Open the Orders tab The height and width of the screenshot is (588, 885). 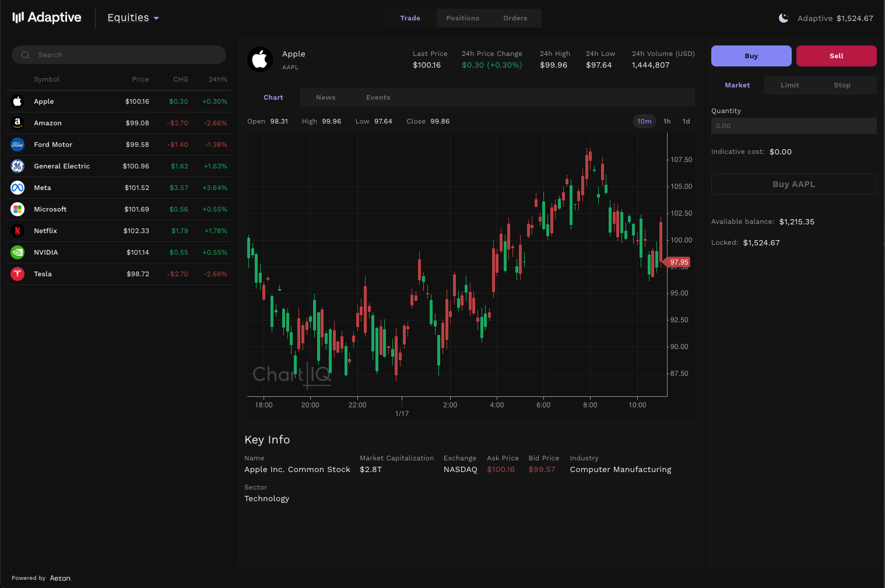pos(515,18)
